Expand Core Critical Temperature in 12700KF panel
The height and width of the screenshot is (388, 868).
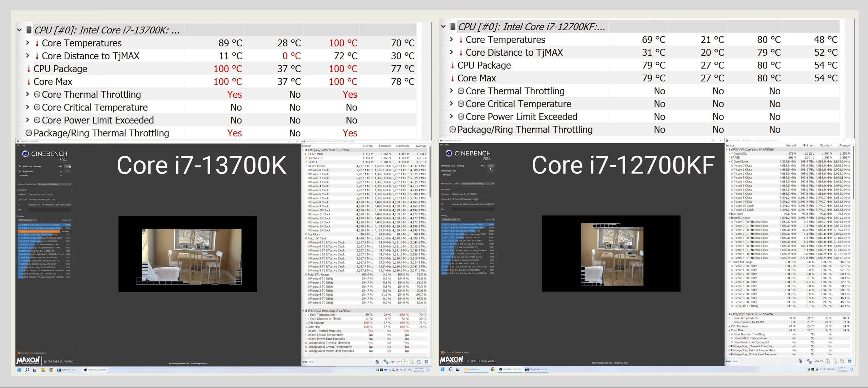(x=451, y=103)
